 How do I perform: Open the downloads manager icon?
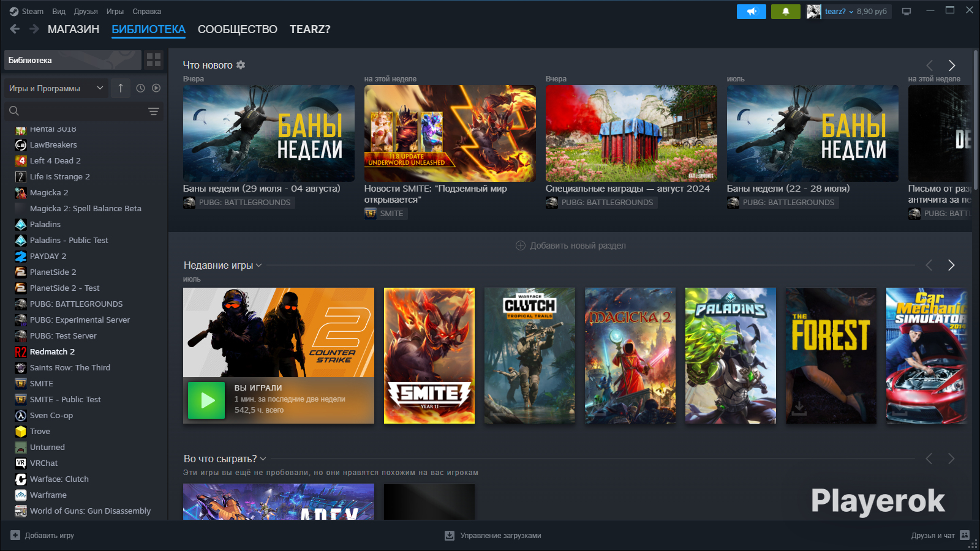(x=450, y=536)
